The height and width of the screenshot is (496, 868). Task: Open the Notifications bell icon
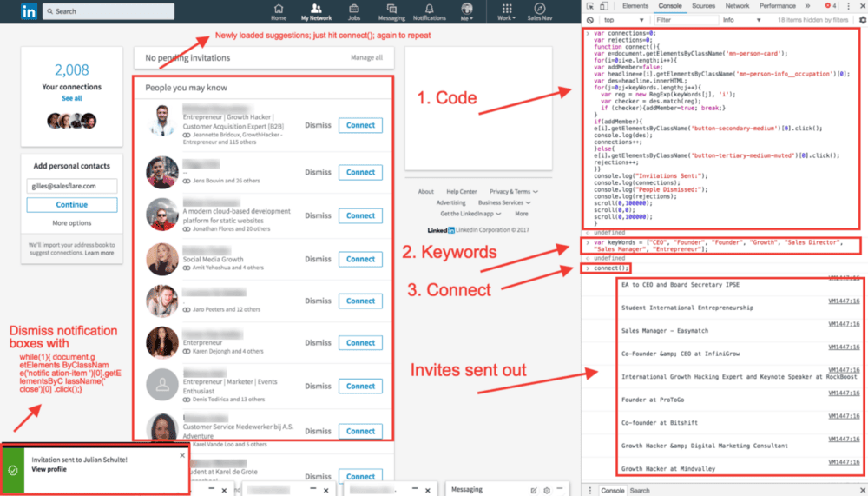click(429, 11)
